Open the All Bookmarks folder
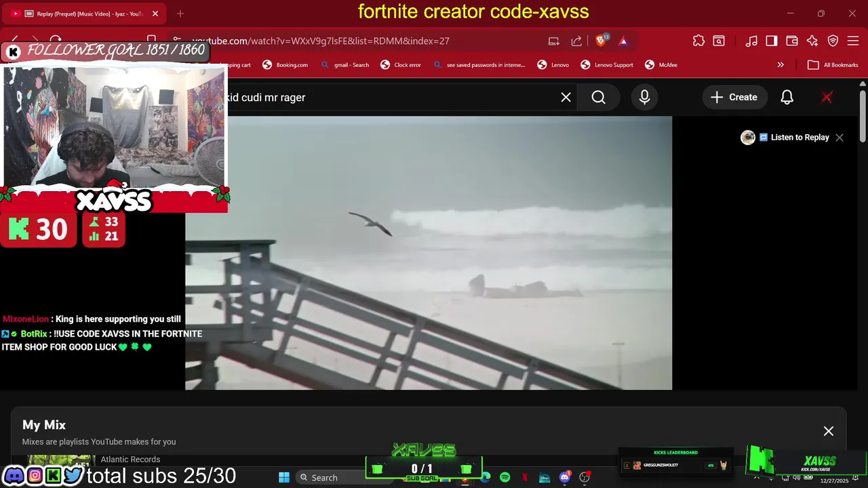Screen dimensions: 868x488 [x=833, y=65]
